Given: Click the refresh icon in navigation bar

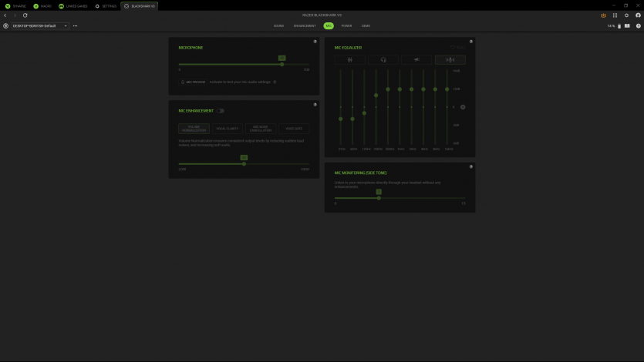Looking at the screenshot, I should tap(25, 15).
